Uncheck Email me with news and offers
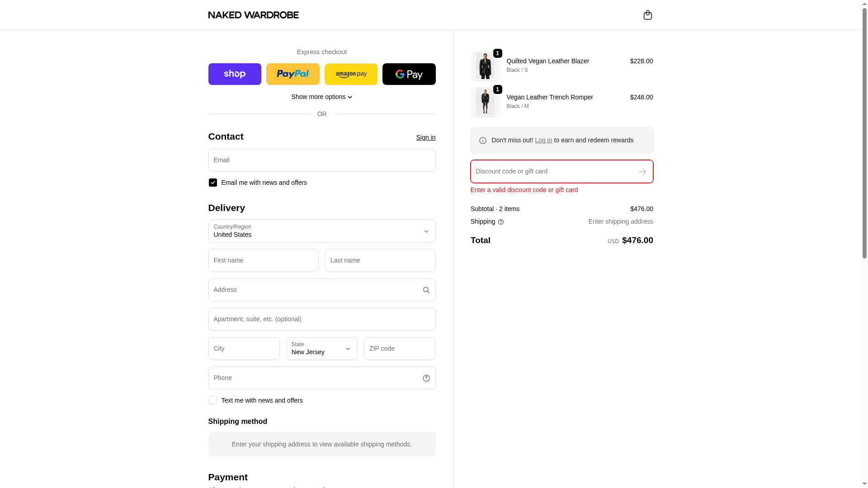The image size is (868, 488). [x=213, y=183]
